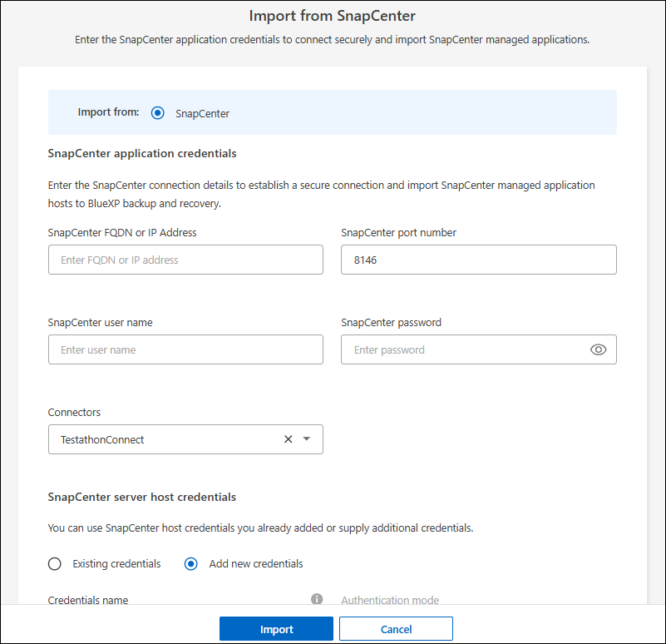Cancel the SnapCenter import
Viewport: 666px width, 644px height.
point(396,629)
